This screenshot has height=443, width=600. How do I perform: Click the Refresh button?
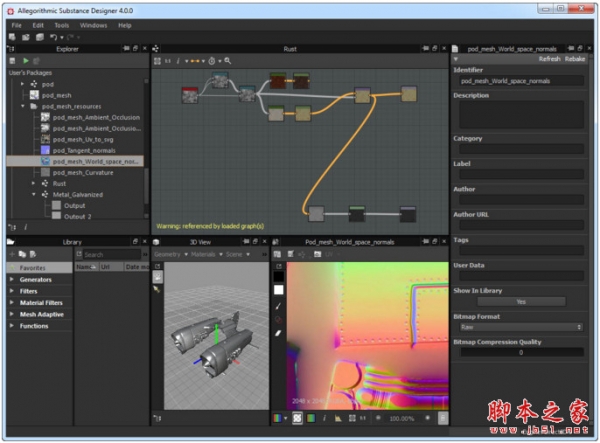click(549, 59)
